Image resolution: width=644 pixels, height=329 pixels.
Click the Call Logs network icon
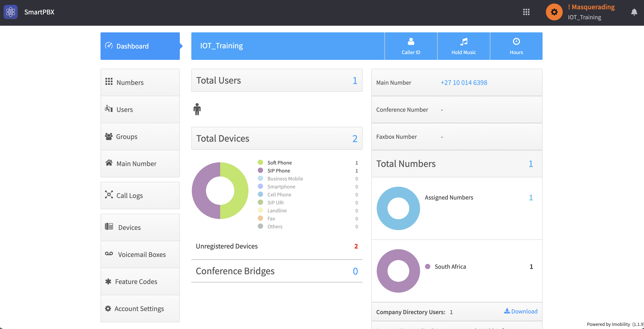[x=109, y=194]
